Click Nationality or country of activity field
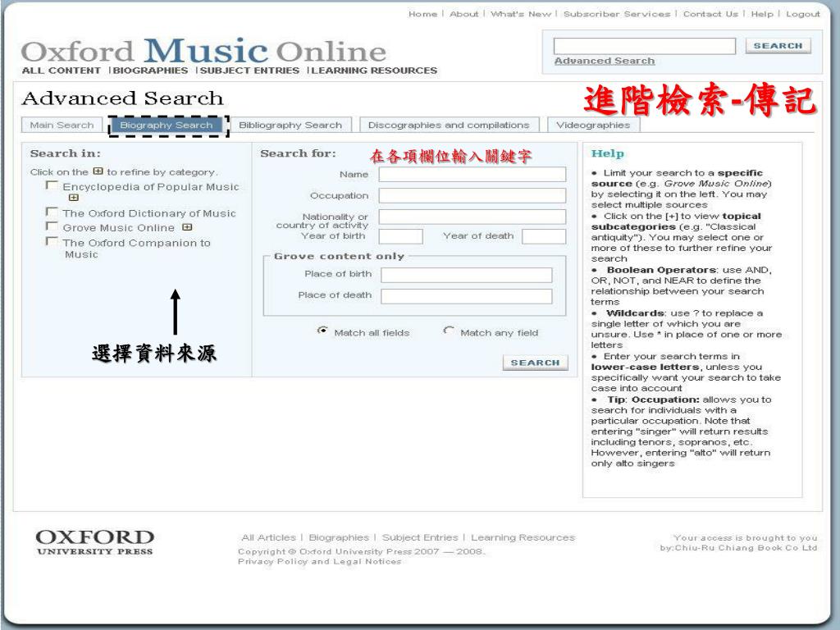 coord(472,217)
